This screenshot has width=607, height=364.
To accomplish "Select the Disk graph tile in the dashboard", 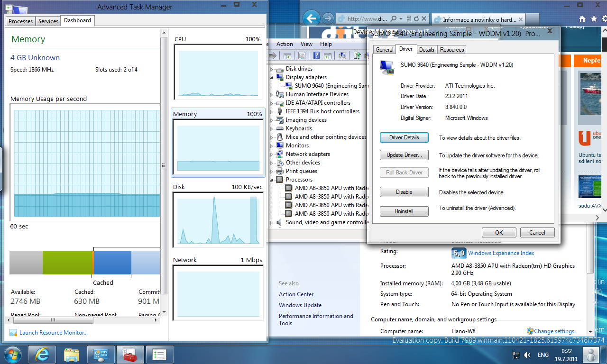I will (x=218, y=215).
